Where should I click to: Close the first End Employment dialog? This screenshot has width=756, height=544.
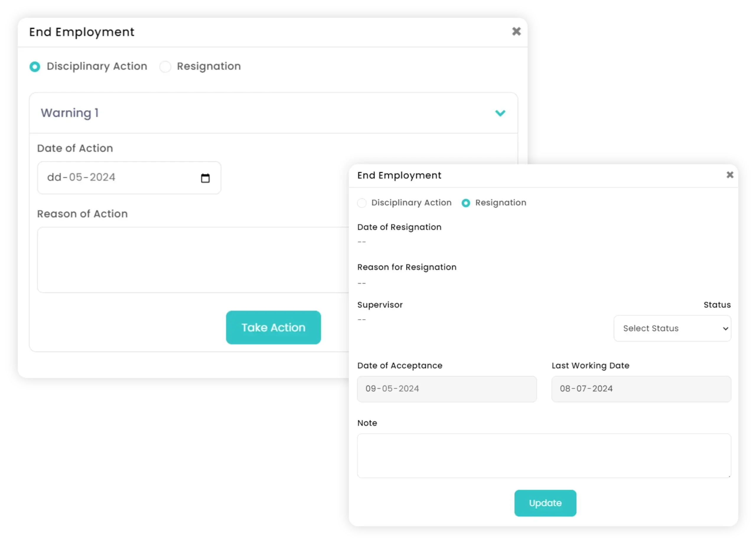(516, 31)
